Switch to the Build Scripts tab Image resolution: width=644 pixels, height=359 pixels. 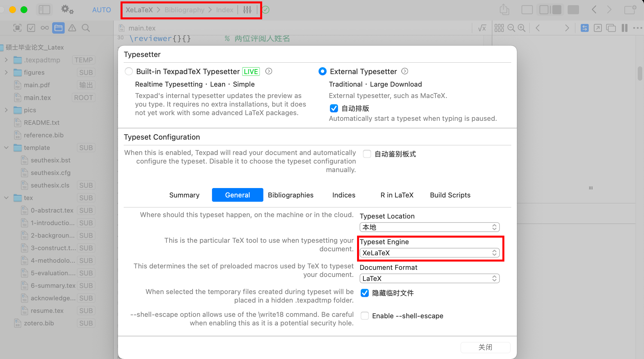click(x=450, y=195)
